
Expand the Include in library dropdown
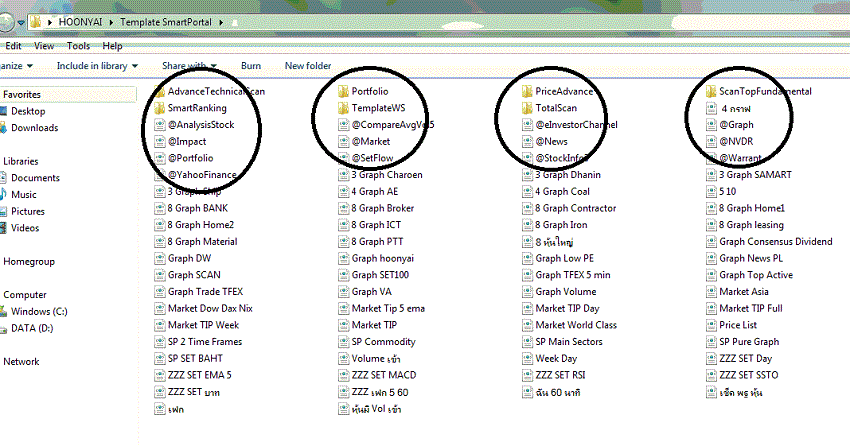pos(98,66)
